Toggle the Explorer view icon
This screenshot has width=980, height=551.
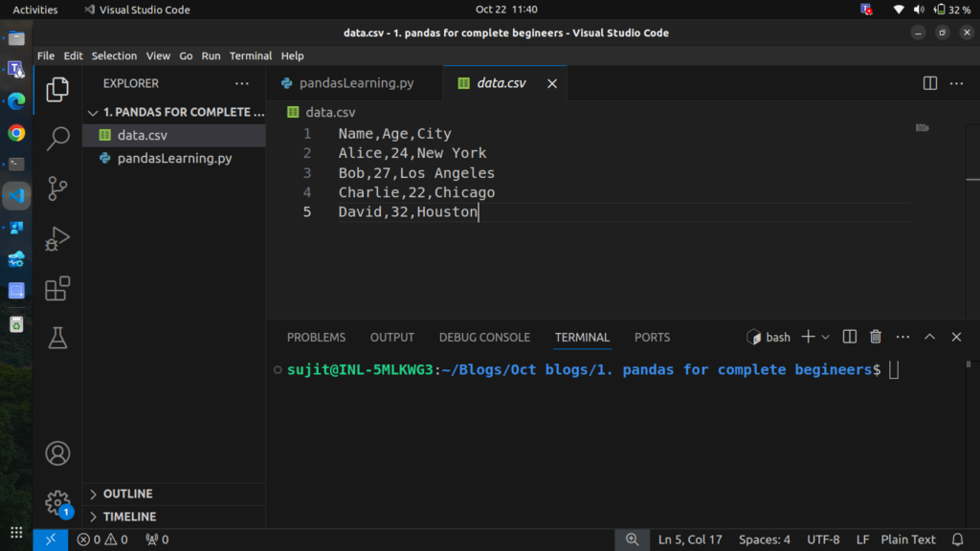pos(57,89)
